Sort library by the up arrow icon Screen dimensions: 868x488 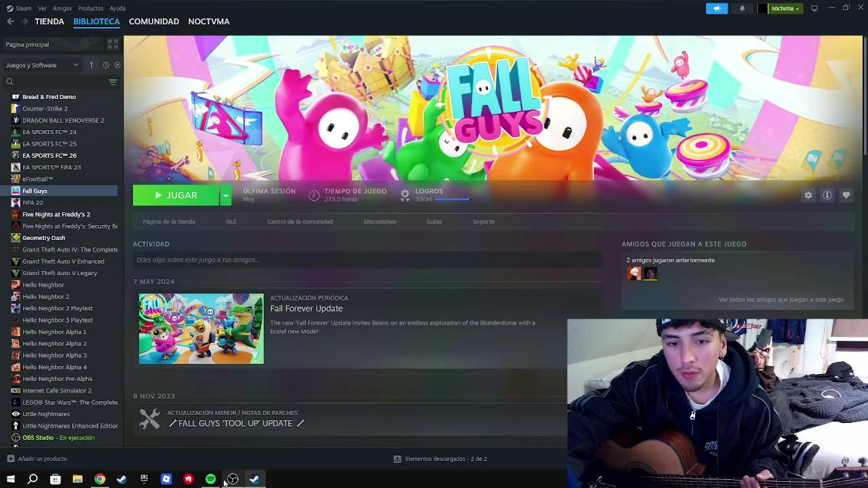point(92,65)
